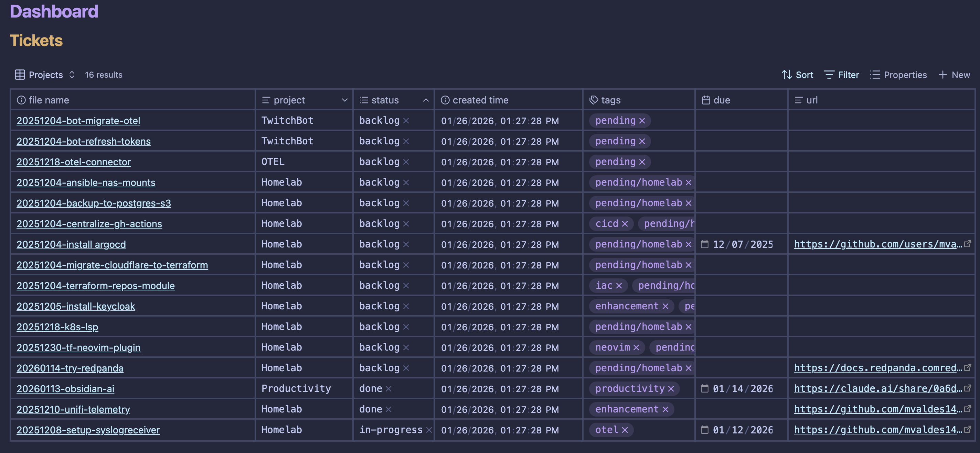Open the Properties menu

pyautogui.click(x=898, y=75)
